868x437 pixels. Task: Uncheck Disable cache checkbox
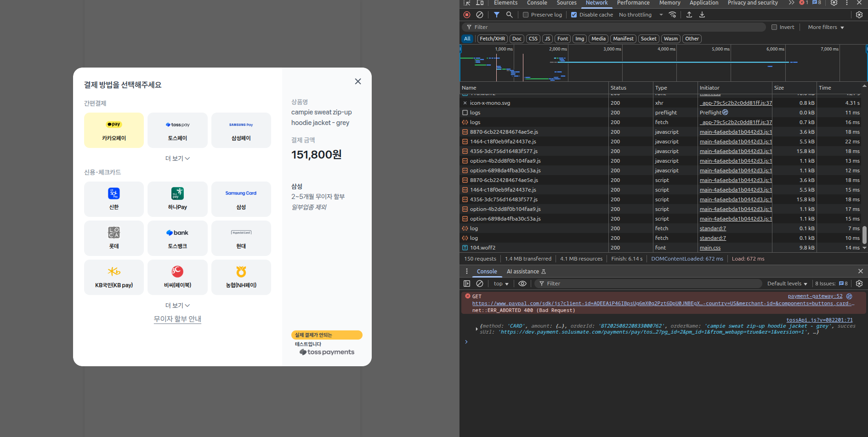pyautogui.click(x=574, y=15)
